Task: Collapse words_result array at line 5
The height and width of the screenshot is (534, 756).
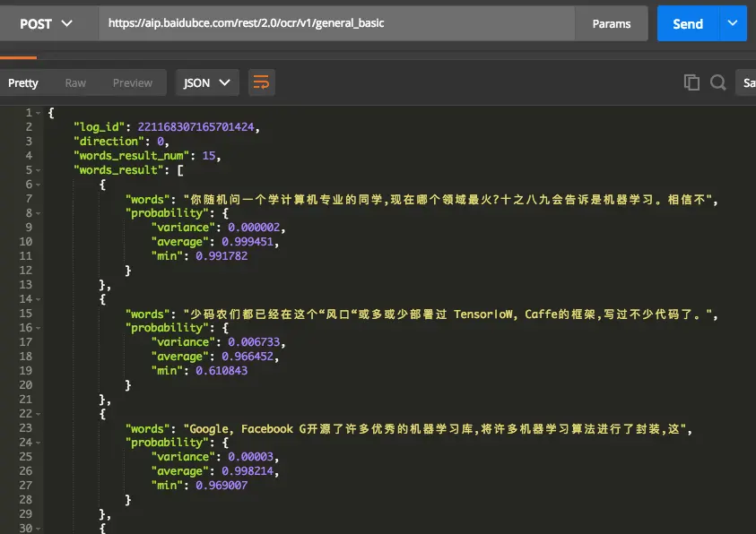Action: click(x=39, y=170)
